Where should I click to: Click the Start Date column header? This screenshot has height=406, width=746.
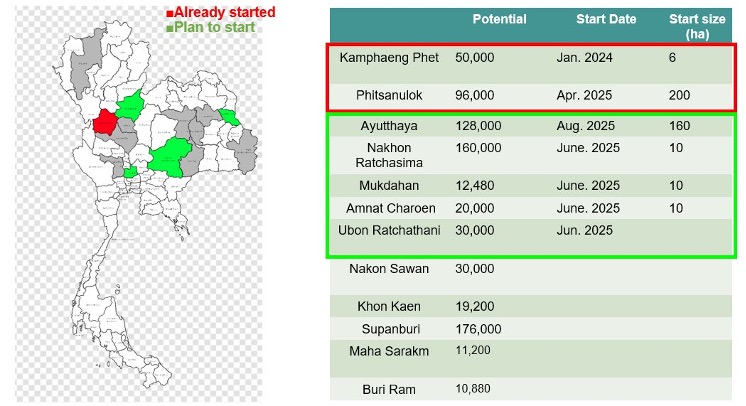(x=606, y=19)
